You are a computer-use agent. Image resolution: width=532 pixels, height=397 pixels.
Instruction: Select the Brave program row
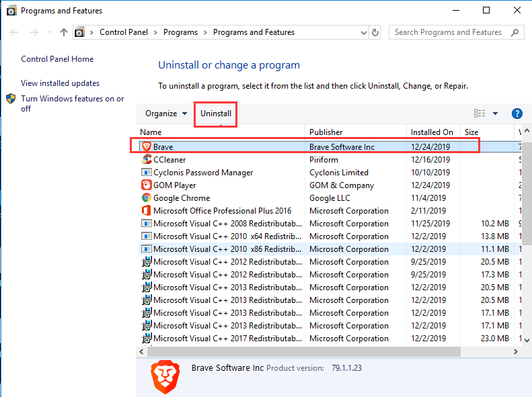point(330,146)
